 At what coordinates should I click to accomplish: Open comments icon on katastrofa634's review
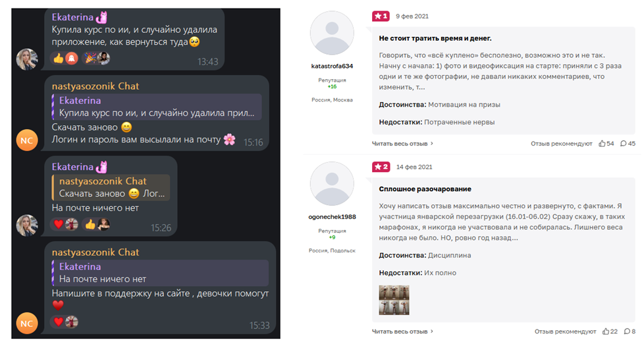(x=623, y=144)
